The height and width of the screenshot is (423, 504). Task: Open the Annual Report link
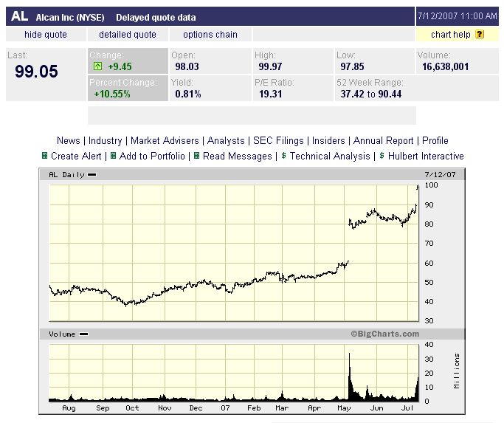[x=384, y=140]
